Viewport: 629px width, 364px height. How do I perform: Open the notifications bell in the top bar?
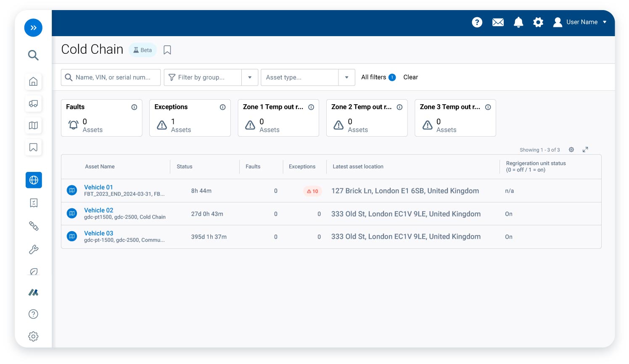click(518, 22)
